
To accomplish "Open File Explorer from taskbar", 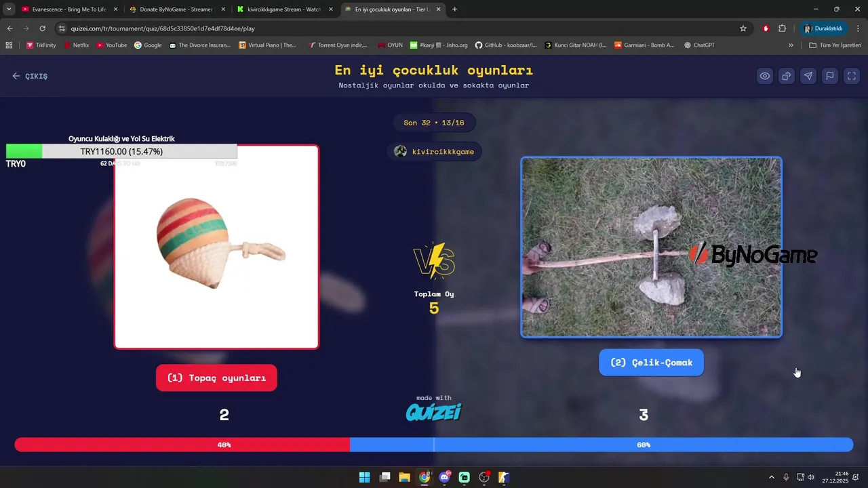I will click(404, 477).
